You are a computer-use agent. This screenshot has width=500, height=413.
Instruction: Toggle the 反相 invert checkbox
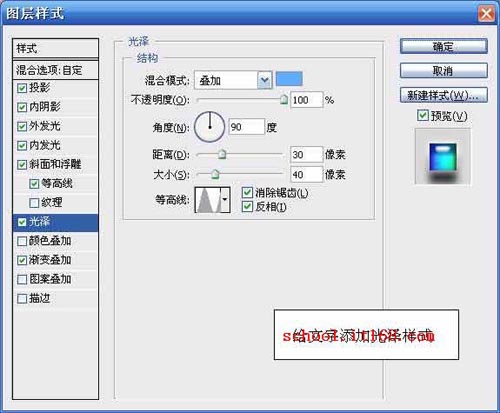pos(247,207)
